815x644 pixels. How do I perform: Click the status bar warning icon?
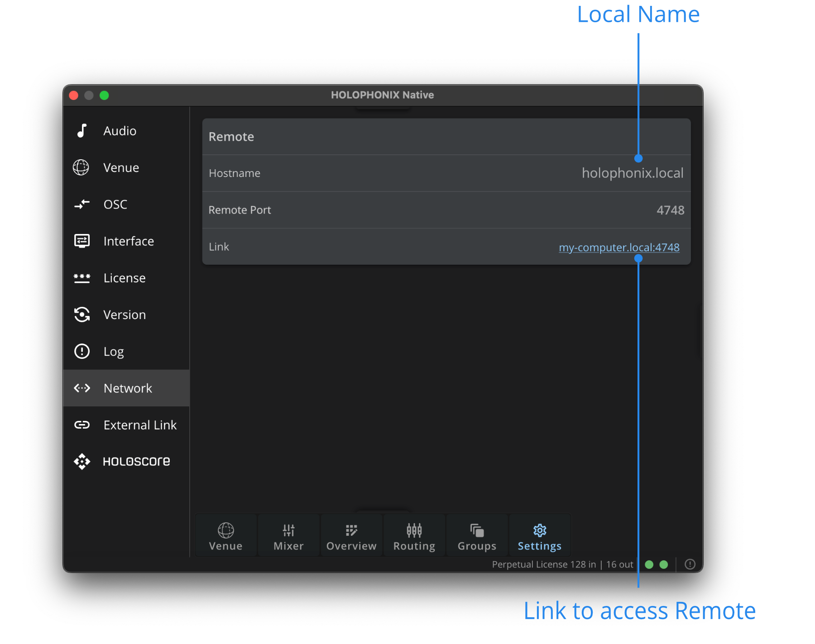pyautogui.click(x=690, y=564)
